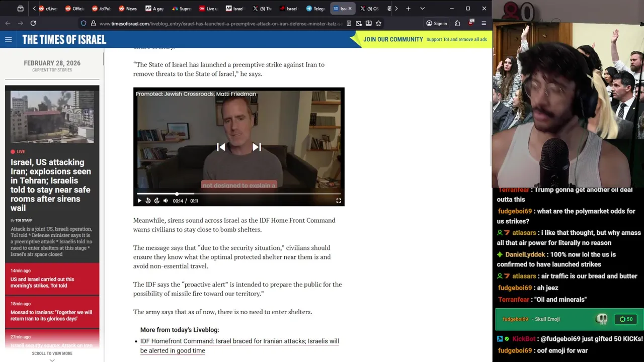
Task: Bookmark this page with the star icon
Action: 378,23
